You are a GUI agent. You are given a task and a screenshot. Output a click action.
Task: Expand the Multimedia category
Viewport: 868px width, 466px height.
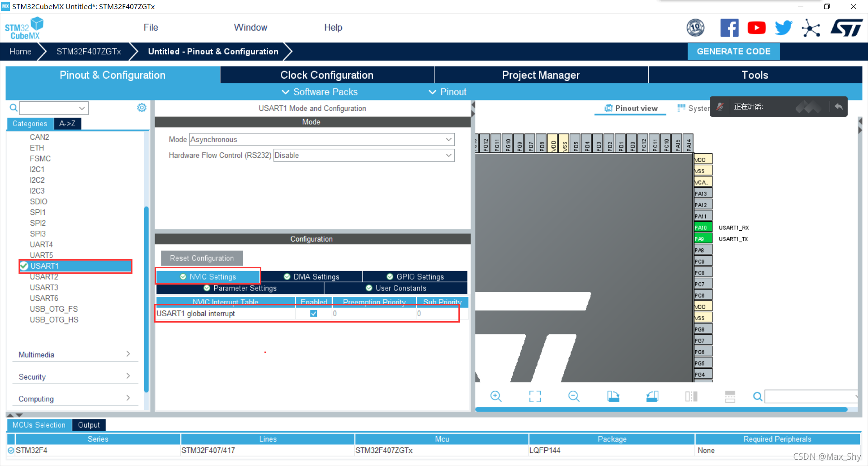(x=75, y=355)
